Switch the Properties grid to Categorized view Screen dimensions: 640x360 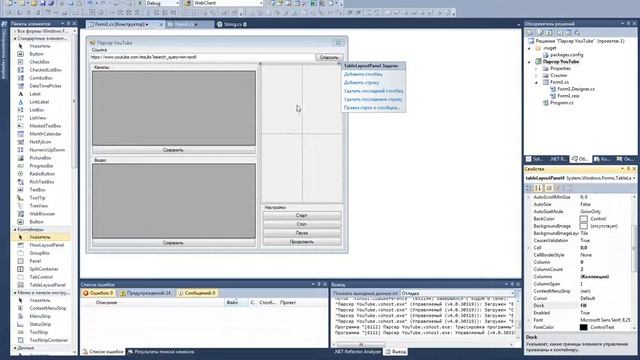point(529,188)
